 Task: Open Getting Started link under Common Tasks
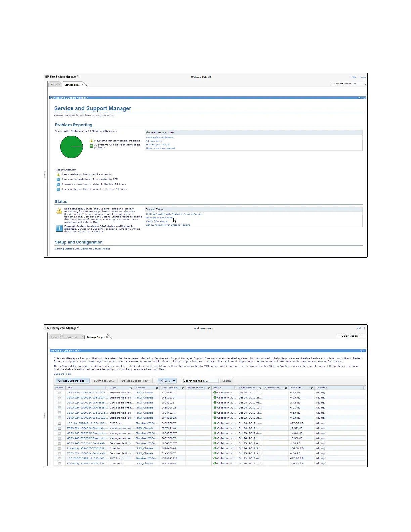click(175, 214)
